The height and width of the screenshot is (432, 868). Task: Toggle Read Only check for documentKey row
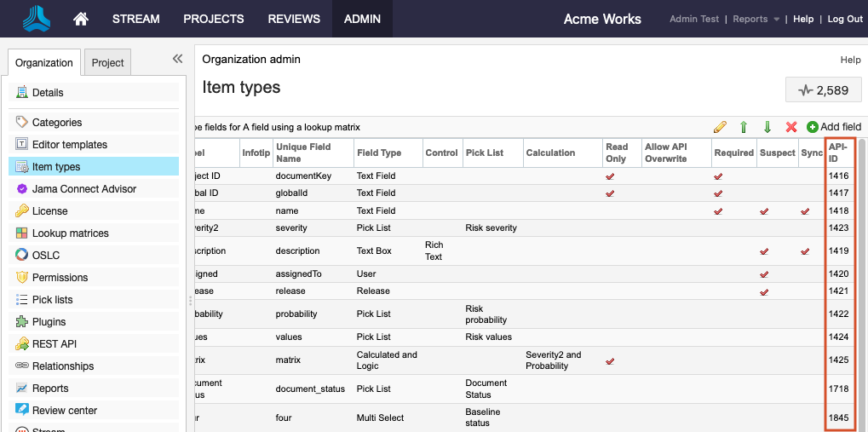pos(610,176)
